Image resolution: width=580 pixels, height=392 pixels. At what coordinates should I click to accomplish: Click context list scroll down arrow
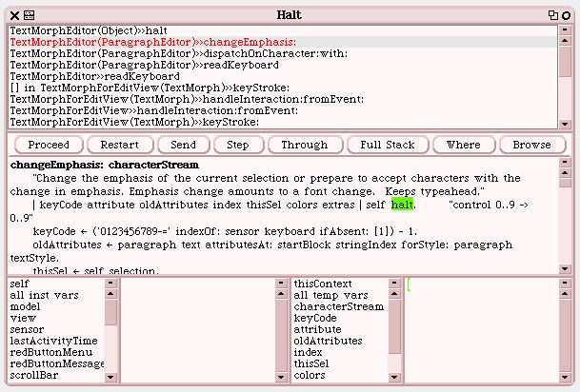coord(394,377)
